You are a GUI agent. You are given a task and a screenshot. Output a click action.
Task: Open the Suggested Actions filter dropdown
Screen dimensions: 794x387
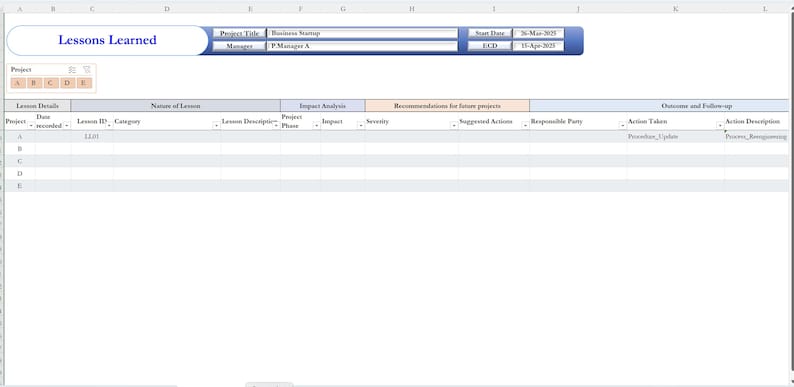pyautogui.click(x=526, y=126)
